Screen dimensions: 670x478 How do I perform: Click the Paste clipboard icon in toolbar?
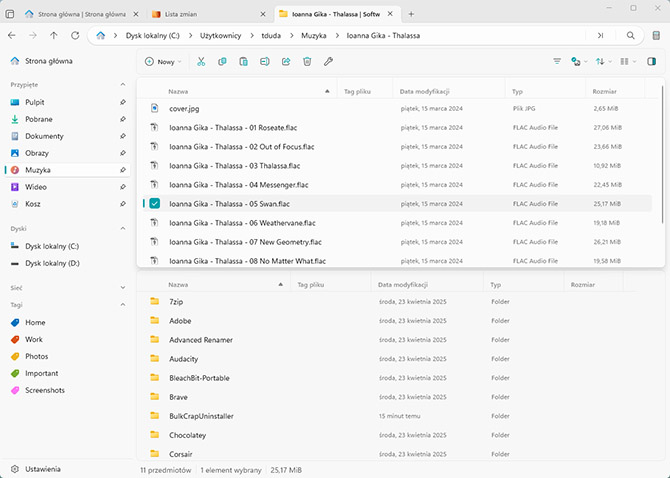tap(243, 62)
